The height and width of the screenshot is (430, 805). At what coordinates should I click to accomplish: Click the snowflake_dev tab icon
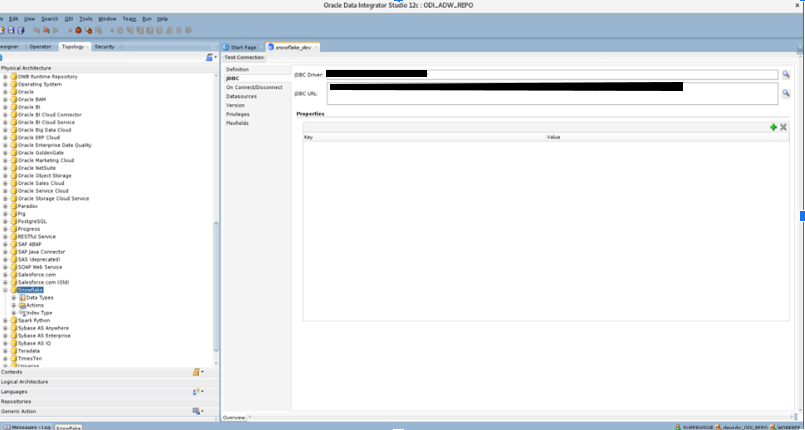[x=271, y=47]
